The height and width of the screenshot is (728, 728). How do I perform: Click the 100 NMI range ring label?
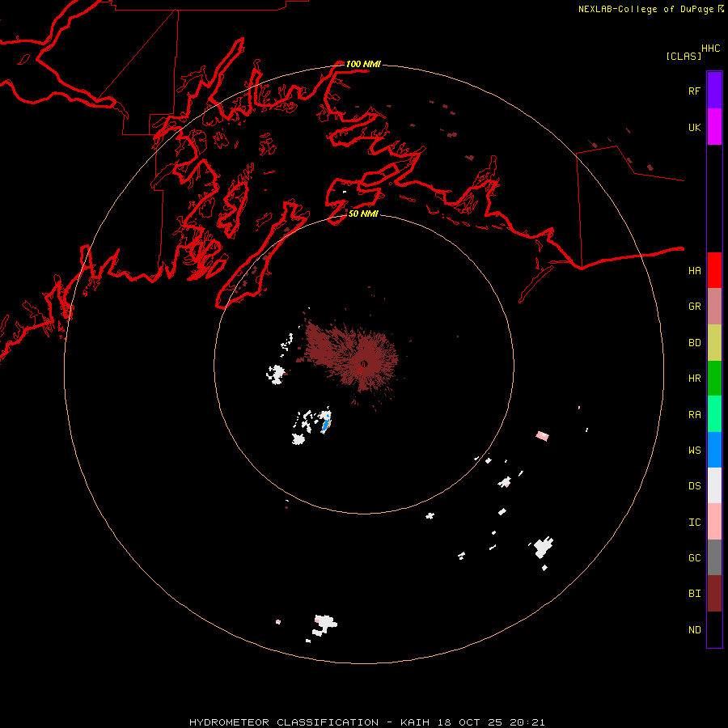(x=363, y=64)
